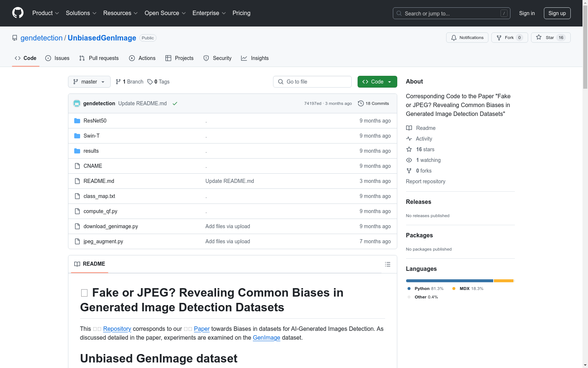This screenshot has height=368, width=588.
Task: Click the MDX orange language bar segment
Action: pos(503,281)
